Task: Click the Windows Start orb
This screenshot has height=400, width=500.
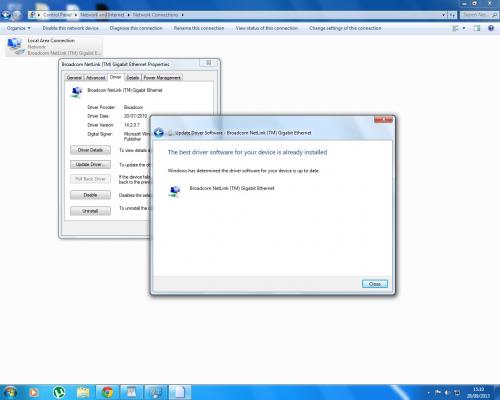Action: (x=10, y=392)
